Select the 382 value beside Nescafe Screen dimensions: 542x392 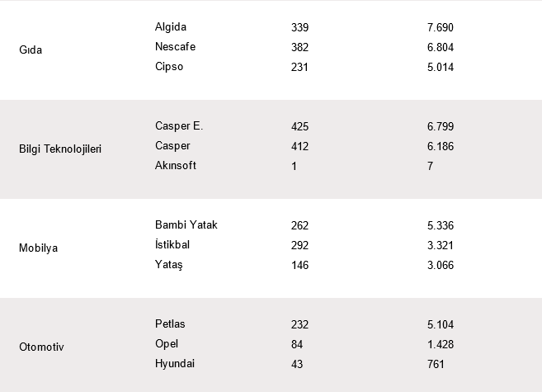click(299, 47)
